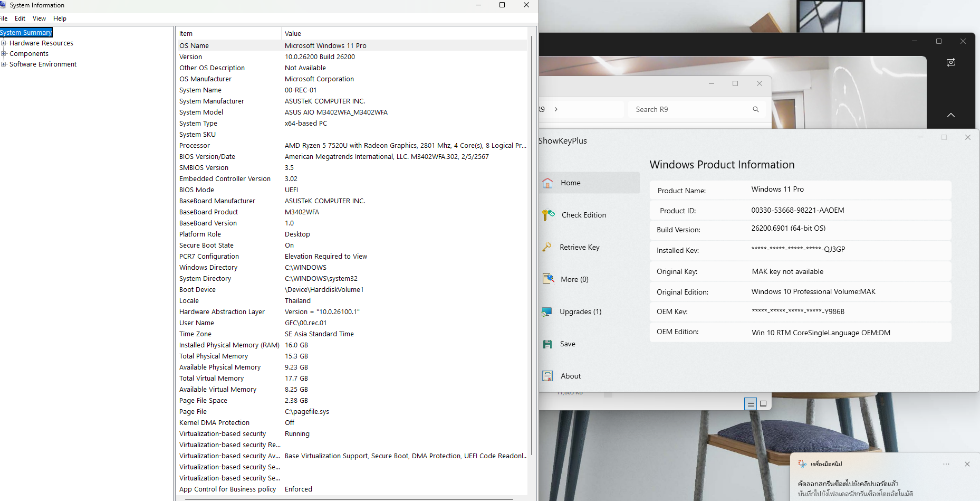
Task: Switch Explorer to large thumbnails view
Action: 763,404
